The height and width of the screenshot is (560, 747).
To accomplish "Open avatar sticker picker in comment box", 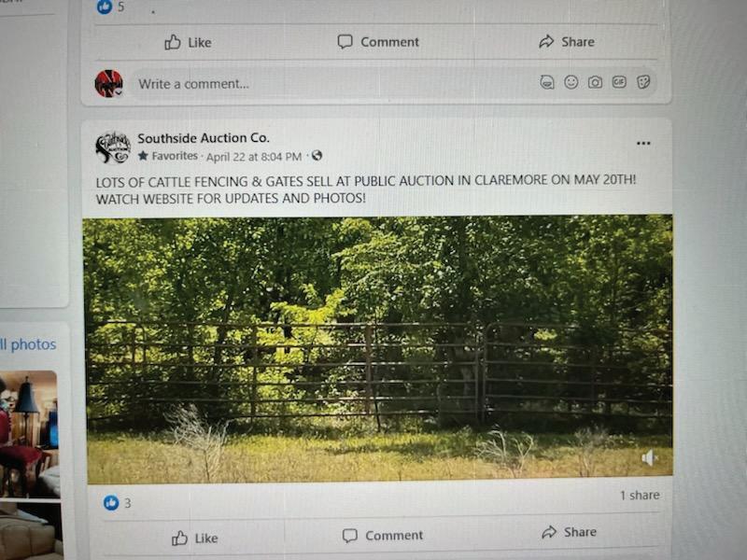I will point(547,82).
